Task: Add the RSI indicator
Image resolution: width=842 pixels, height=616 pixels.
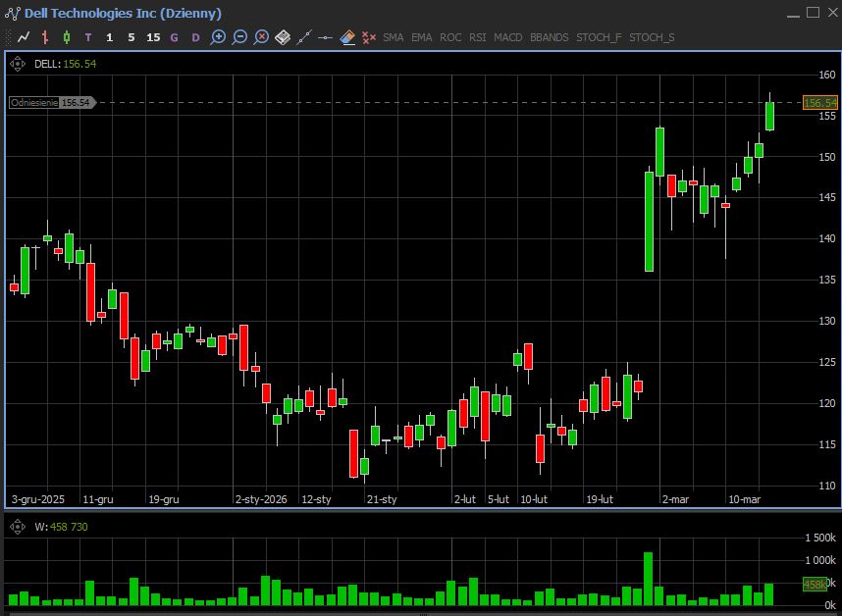Action: 477,37
